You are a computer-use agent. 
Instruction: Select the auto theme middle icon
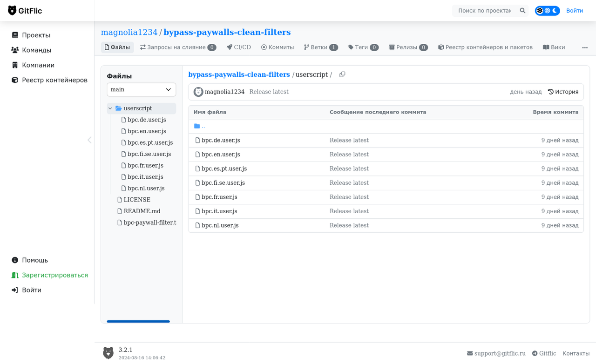pyautogui.click(x=548, y=11)
